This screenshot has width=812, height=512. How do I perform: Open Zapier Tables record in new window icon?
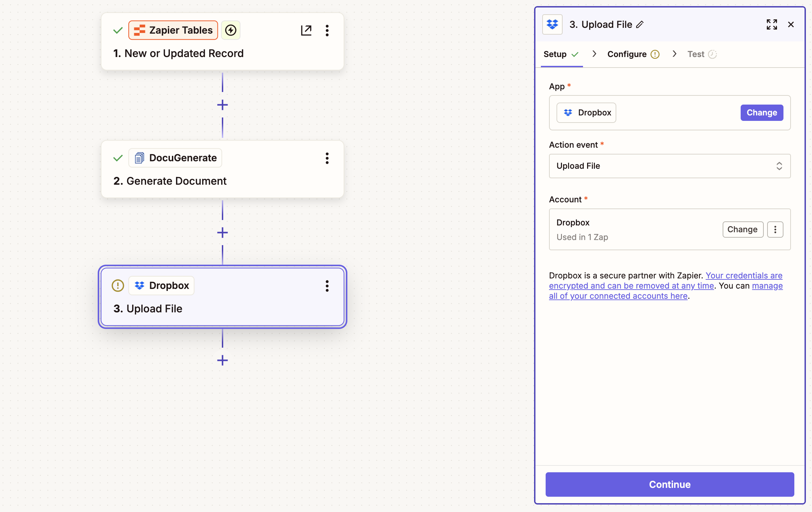306,30
